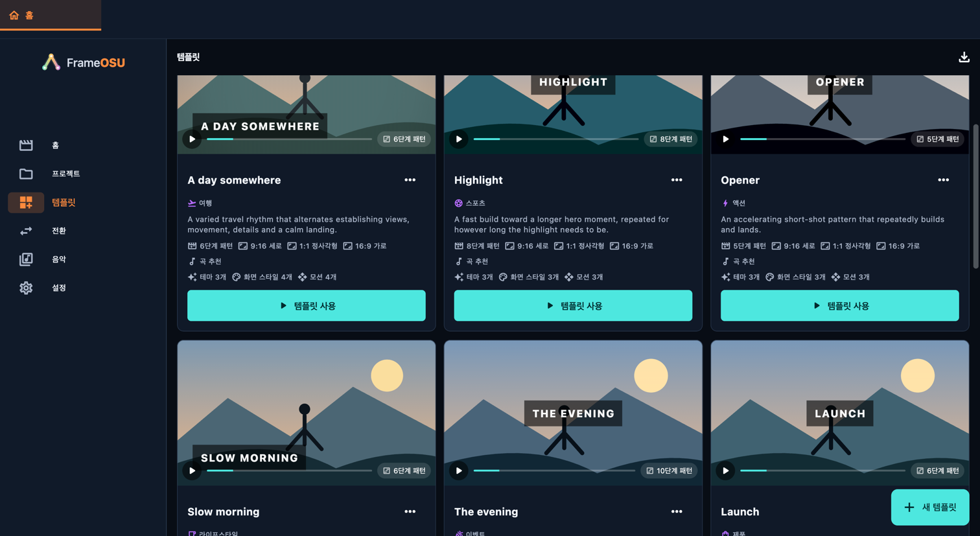Viewport: 980px width, 536px height.
Task: Use the Highlight template
Action: click(x=573, y=305)
